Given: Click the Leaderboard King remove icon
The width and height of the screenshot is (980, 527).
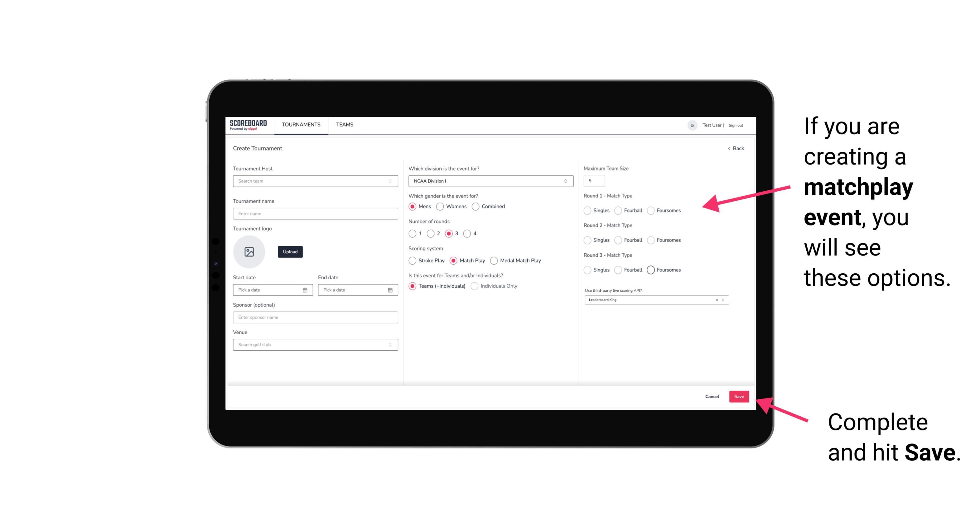Looking at the screenshot, I should [716, 299].
